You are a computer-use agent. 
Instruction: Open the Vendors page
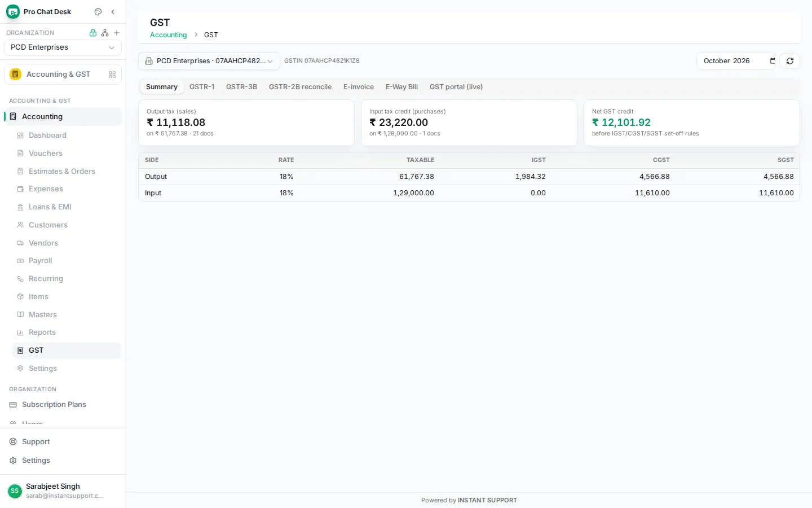(67, 243)
